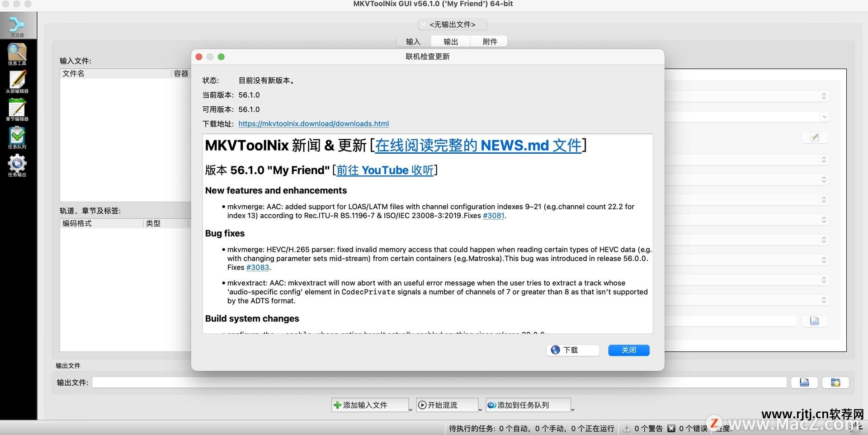Open the first properties stepper dropdown on right

[x=824, y=96]
